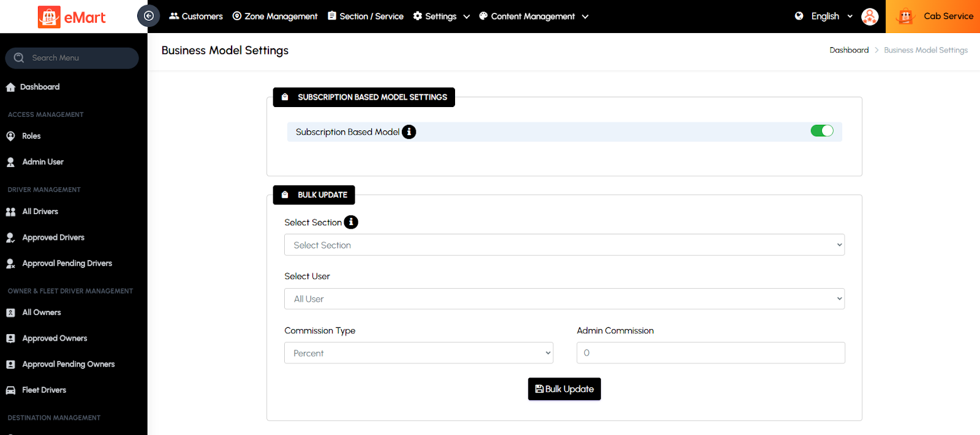Click the eMart logo
Image resolution: width=980 pixels, height=435 pixels.
point(72,17)
